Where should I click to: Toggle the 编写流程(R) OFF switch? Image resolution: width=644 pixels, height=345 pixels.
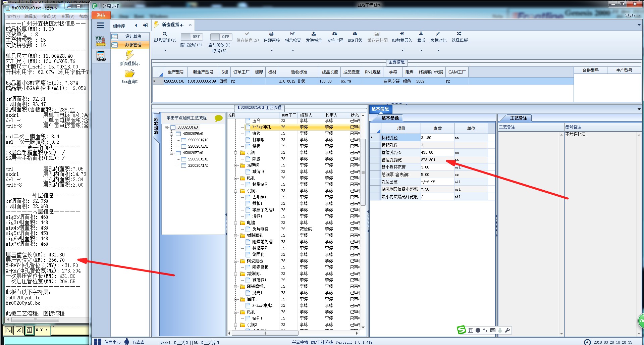(191, 37)
